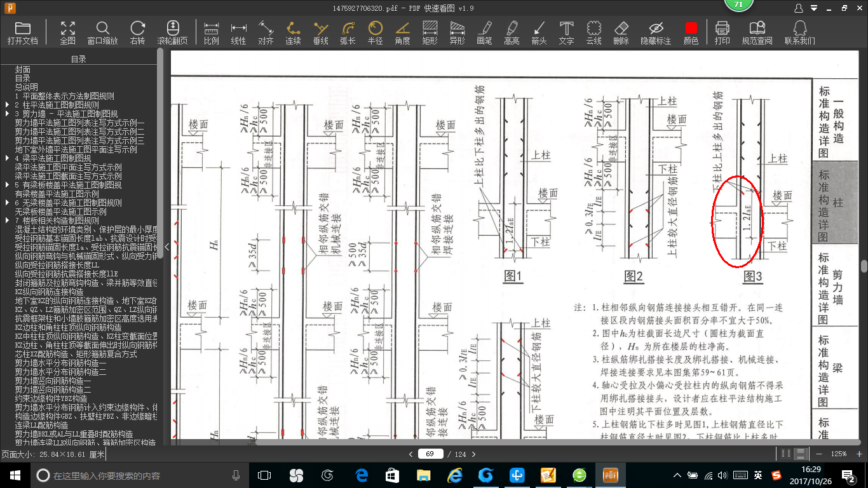
Task: Open a document with 打开文档
Action: (x=23, y=32)
